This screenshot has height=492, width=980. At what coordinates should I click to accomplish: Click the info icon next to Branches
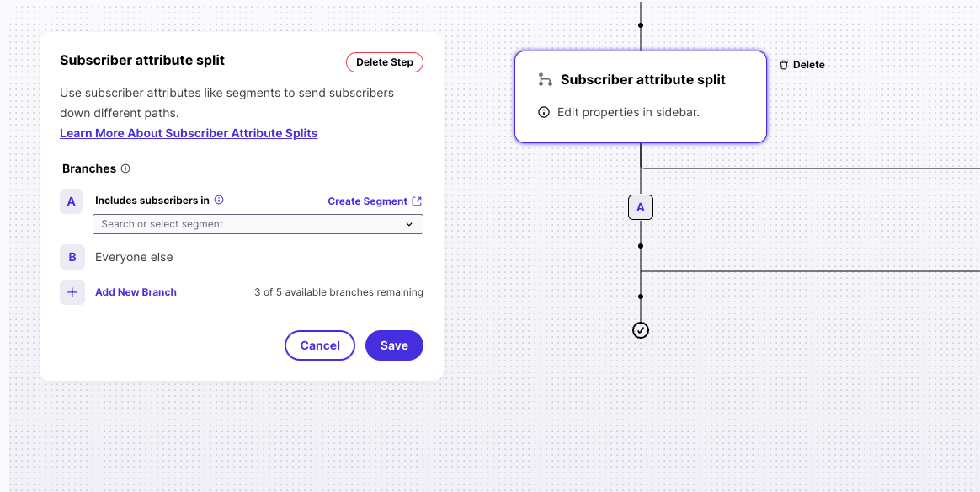tap(125, 168)
